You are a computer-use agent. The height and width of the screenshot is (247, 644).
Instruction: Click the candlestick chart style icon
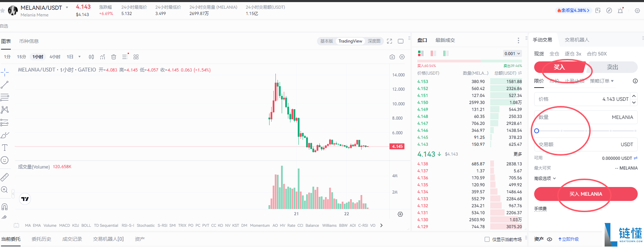pos(91,57)
